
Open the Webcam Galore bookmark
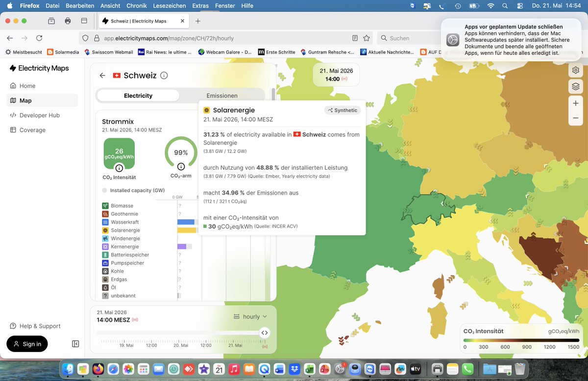coord(225,52)
